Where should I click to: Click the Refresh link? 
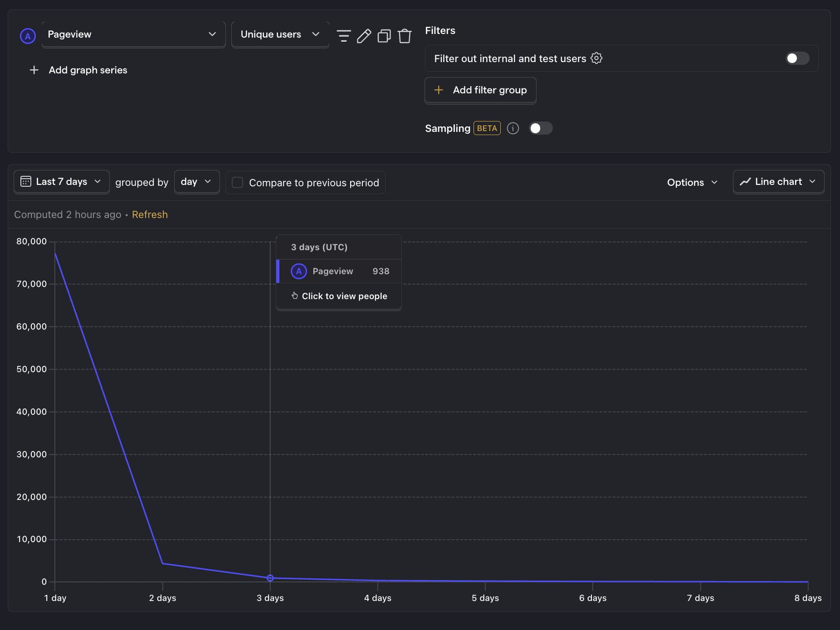coord(150,214)
